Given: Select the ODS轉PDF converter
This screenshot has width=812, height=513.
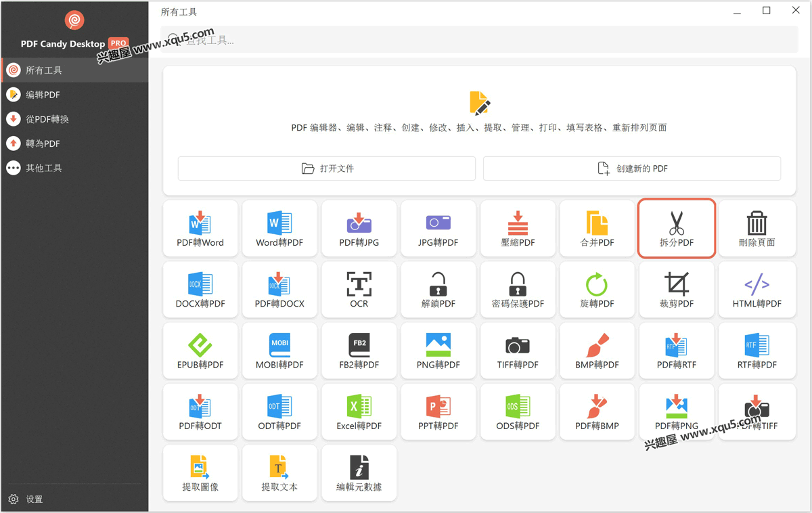Looking at the screenshot, I should (x=518, y=412).
